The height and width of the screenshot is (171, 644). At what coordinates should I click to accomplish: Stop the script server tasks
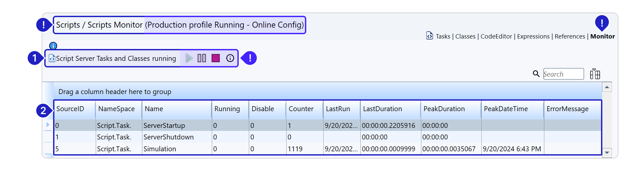(215, 58)
